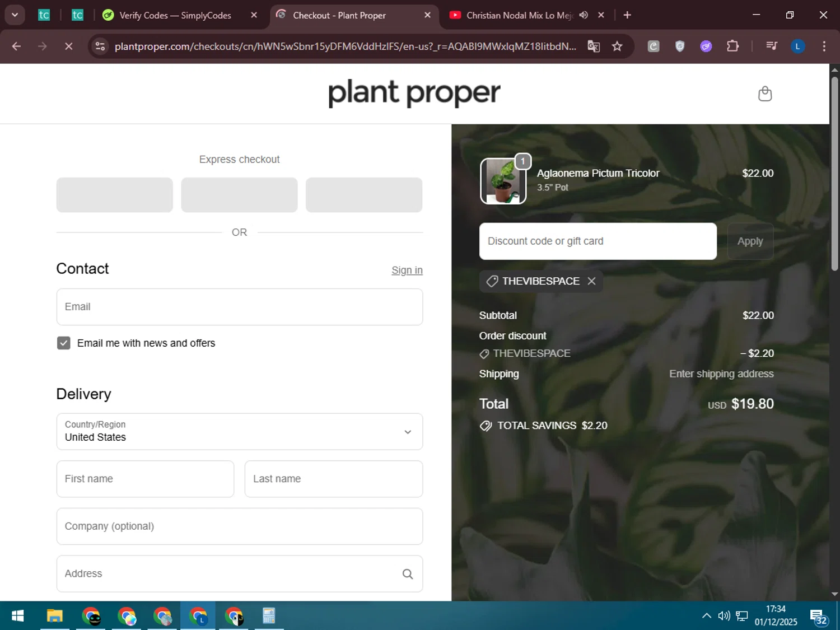Switch to the second tc pinned tab
840x630 pixels.
tap(77, 15)
